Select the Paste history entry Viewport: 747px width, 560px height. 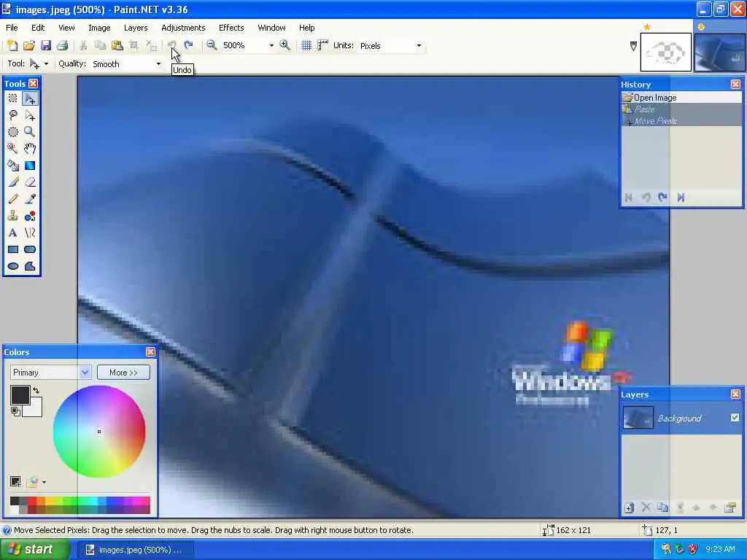pos(681,109)
